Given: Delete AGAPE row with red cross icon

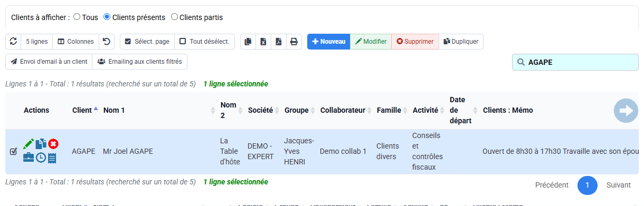Looking at the screenshot, I should point(53,144).
